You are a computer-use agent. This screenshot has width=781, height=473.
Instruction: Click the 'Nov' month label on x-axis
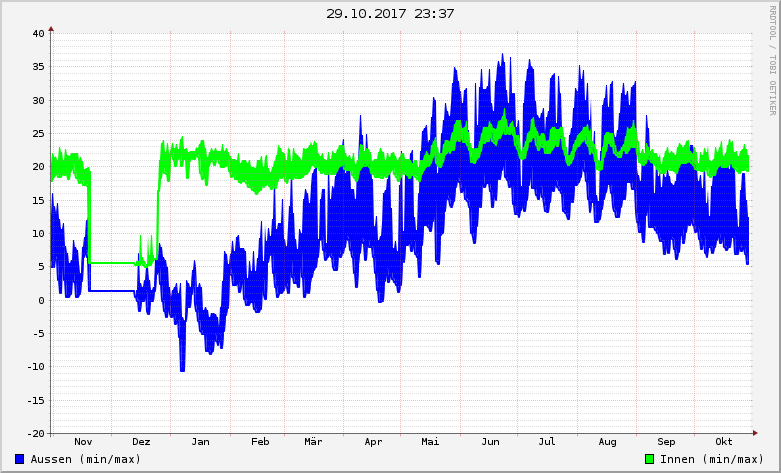coord(83,442)
